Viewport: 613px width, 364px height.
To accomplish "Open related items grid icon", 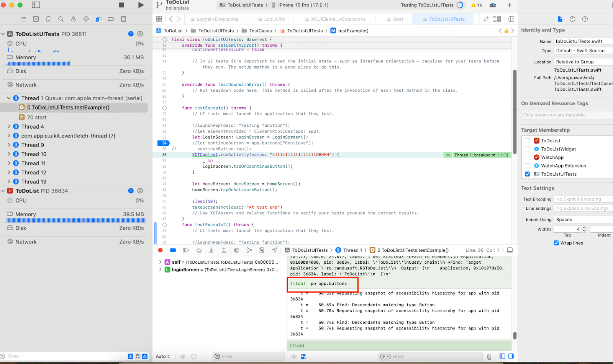I will [159, 19].
